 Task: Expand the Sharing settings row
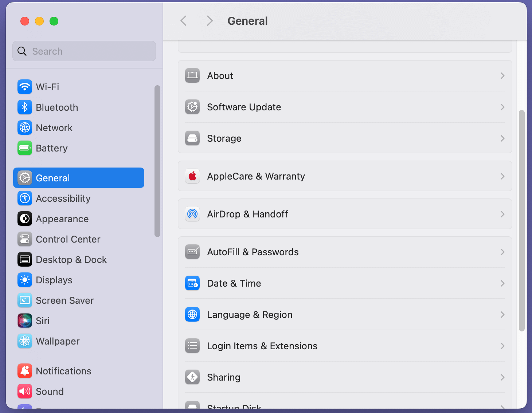(x=345, y=377)
